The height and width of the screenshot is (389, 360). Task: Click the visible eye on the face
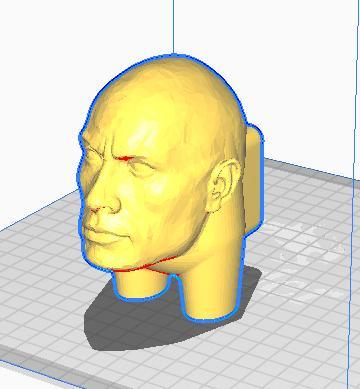pyautogui.click(x=142, y=167)
